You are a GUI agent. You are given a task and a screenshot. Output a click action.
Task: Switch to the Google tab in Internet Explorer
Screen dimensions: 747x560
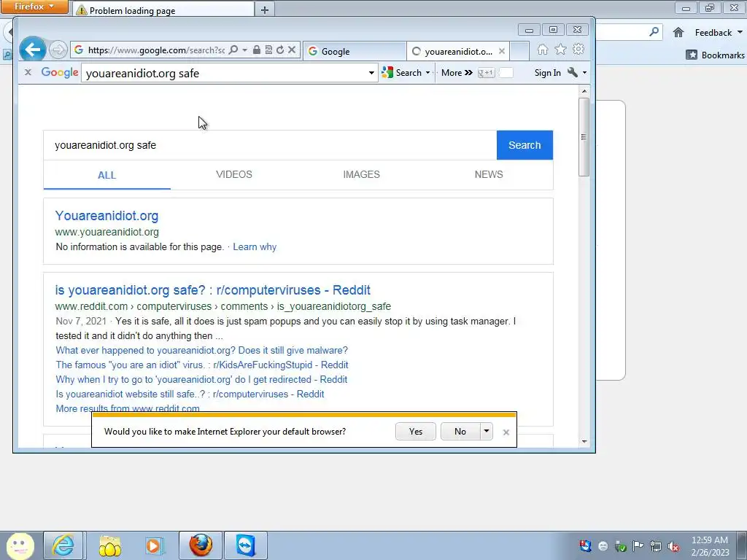coord(355,52)
